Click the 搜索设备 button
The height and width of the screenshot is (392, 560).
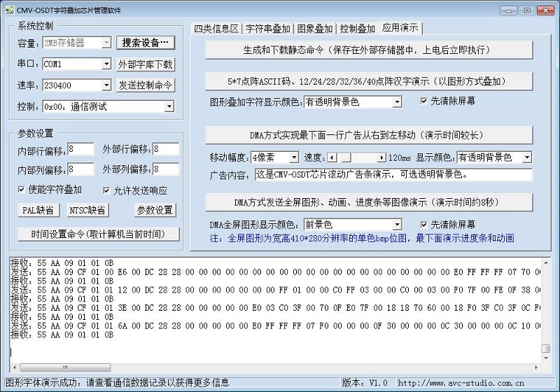146,43
